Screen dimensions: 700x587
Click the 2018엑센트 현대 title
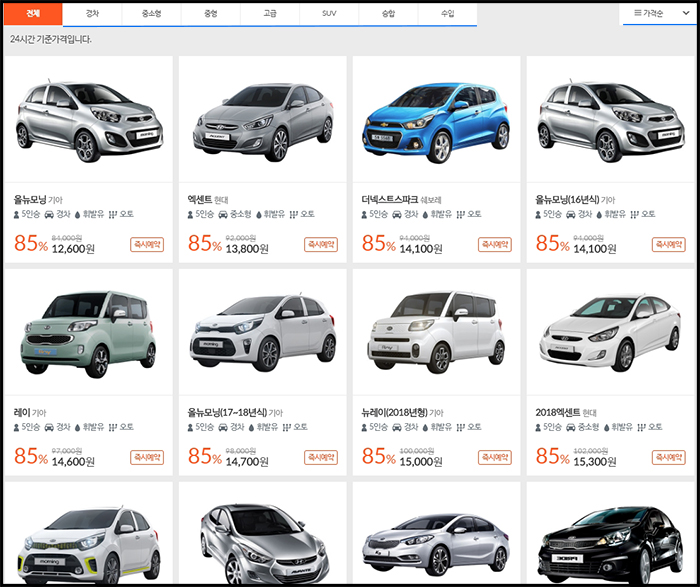566,412
